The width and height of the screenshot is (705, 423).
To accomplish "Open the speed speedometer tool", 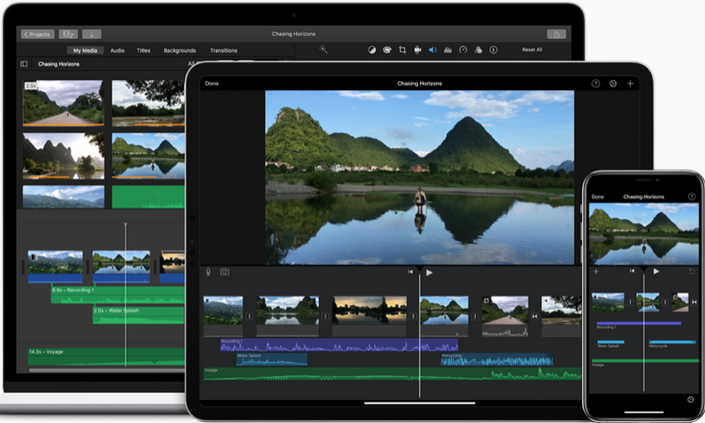I will (x=463, y=50).
